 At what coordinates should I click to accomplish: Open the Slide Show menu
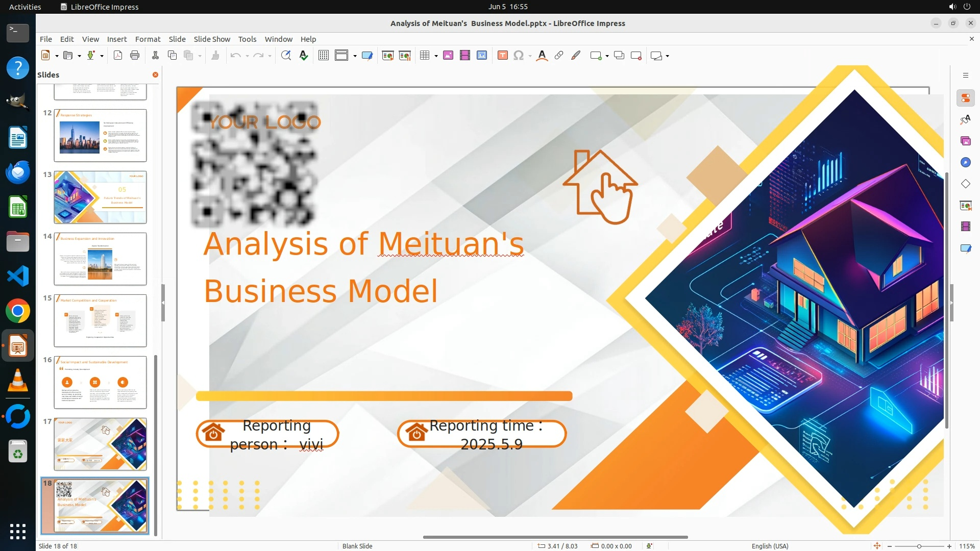tap(212, 39)
